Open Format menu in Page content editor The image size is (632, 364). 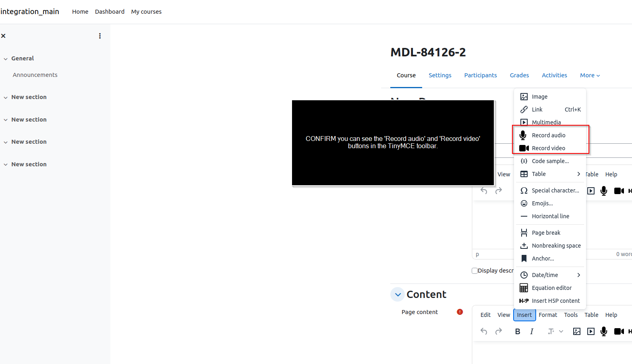(548, 315)
